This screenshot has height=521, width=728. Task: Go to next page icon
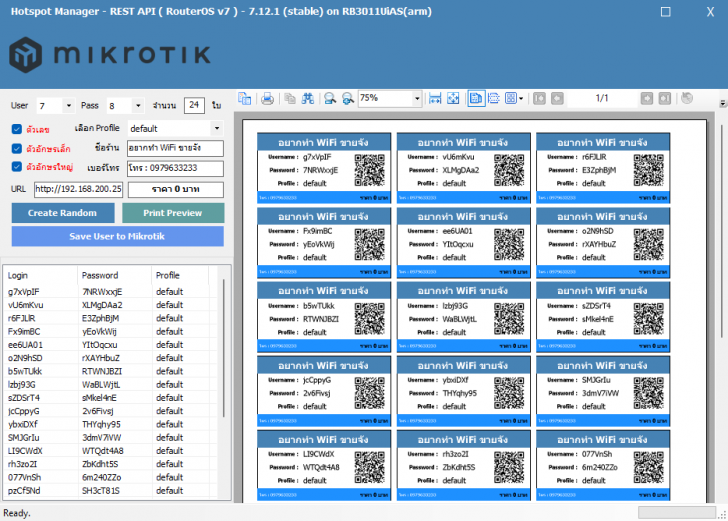coord(647,98)
